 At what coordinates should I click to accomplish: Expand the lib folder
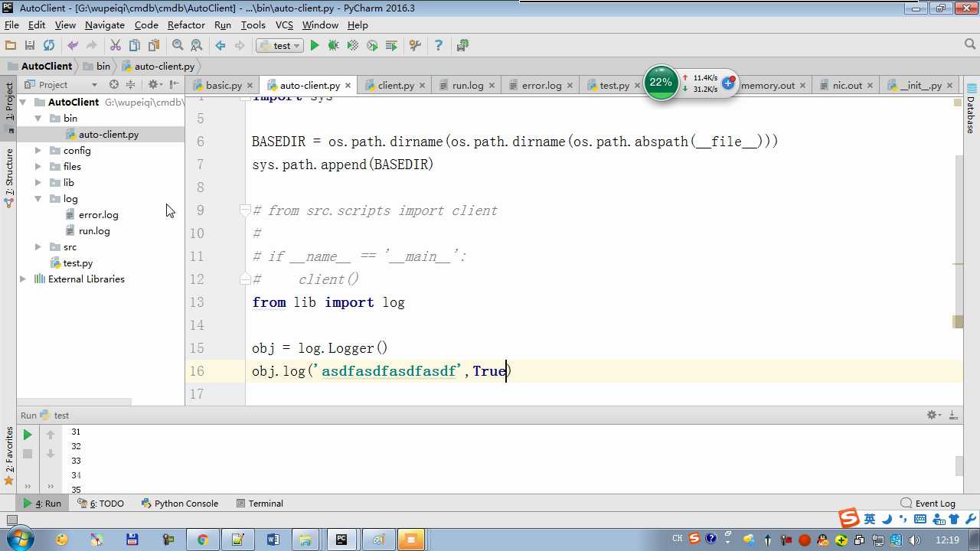click(x=38, y=183)
